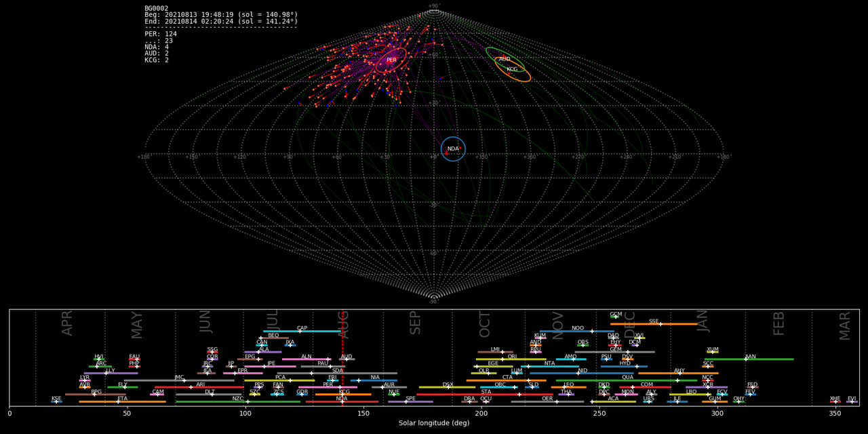Click the XUM shower label

[x=713, y=349]
